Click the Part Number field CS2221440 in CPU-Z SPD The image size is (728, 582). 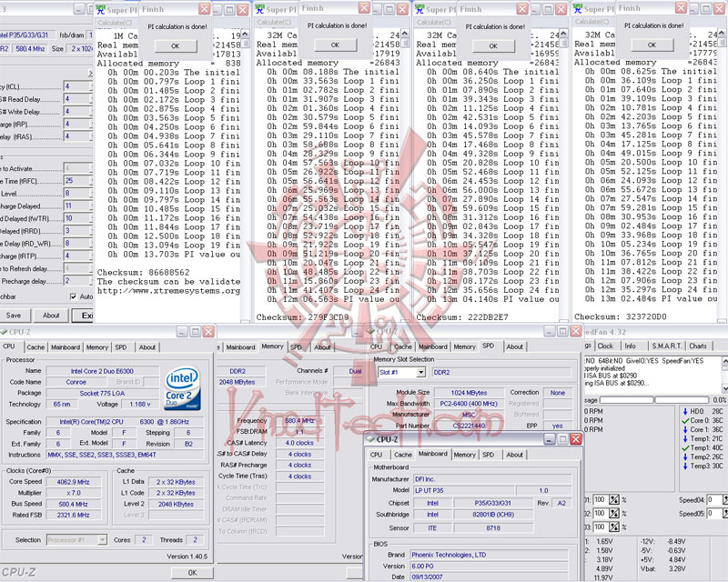(x=469, y=426)
